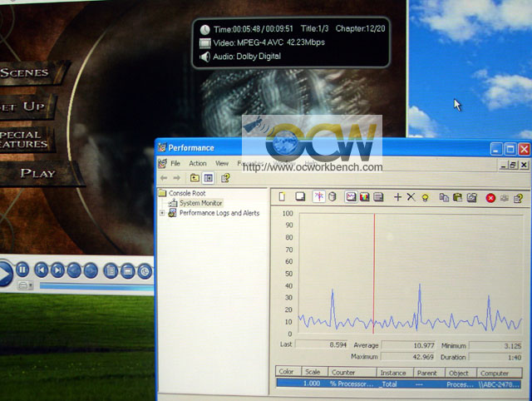Pause playback in the DVD player
Screen dimensions: 532x401
tap(22, 270)
